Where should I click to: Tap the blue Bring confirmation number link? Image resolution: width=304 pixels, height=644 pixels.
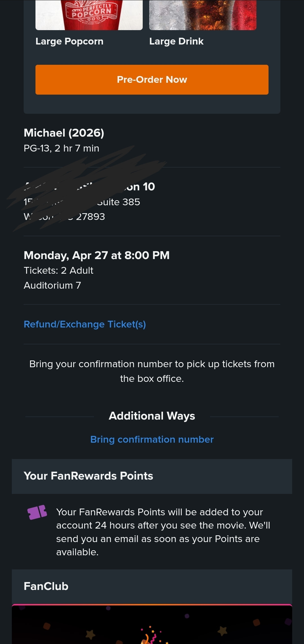tap(152, 439)
